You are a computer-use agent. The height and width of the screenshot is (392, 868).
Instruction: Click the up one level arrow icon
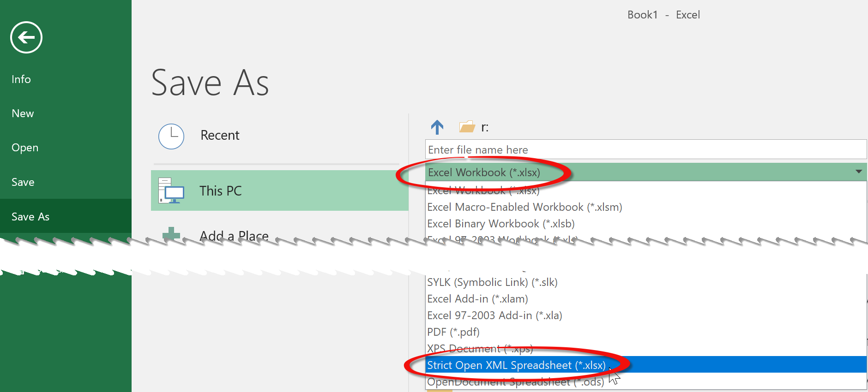(437, 127)
